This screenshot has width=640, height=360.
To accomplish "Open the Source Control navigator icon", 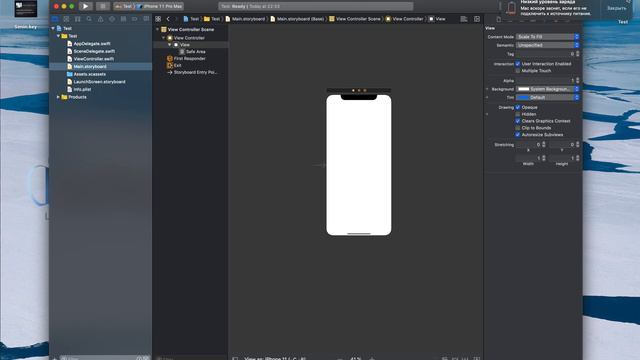I will click(x=66, y=19).
